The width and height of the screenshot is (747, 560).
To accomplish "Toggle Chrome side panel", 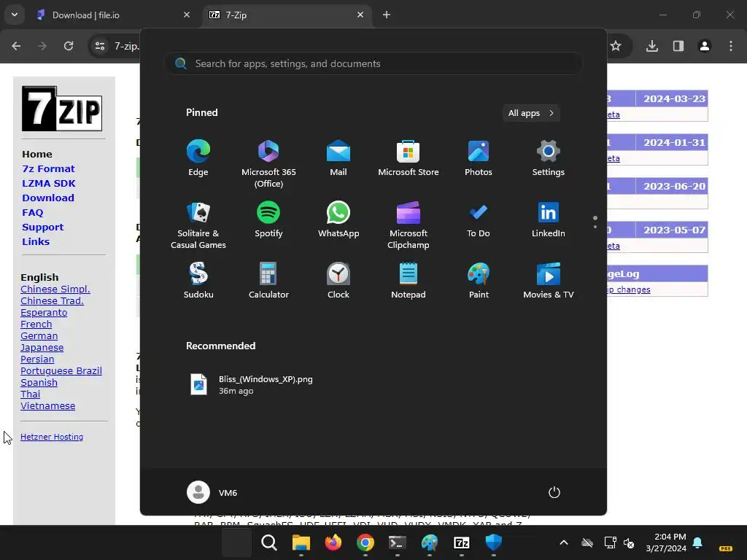I will (x=678, y=46).
